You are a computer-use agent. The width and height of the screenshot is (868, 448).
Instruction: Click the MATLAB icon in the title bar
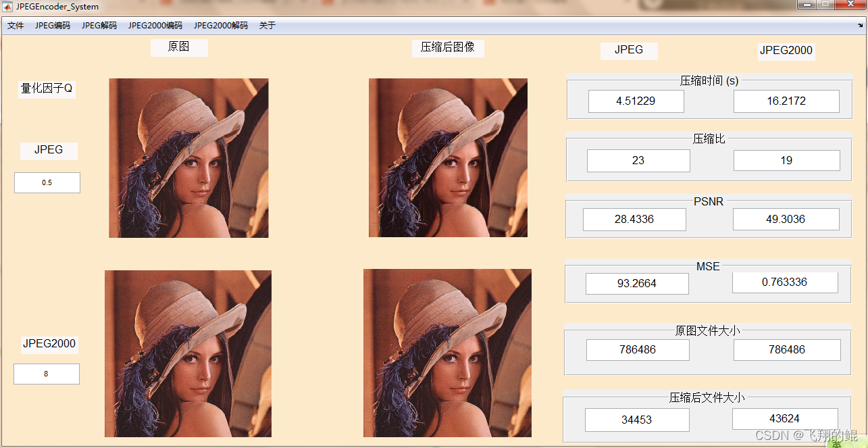pyautogui.click(x=7, y=7)
